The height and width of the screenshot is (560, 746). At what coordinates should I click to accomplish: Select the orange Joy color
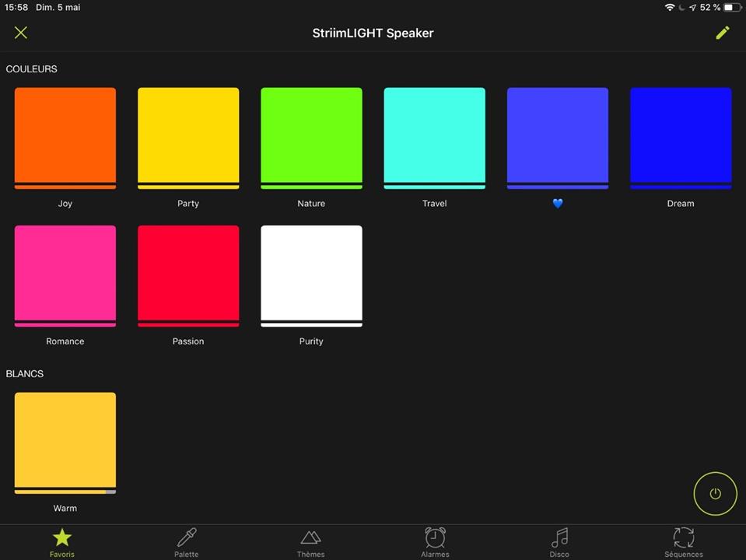click(65, 138)
